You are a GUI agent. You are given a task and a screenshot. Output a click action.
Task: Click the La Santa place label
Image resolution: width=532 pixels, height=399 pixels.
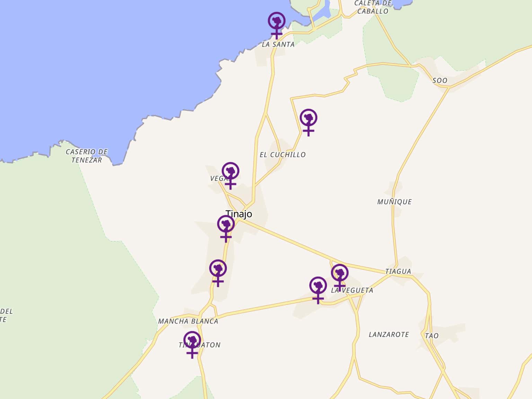278,44
